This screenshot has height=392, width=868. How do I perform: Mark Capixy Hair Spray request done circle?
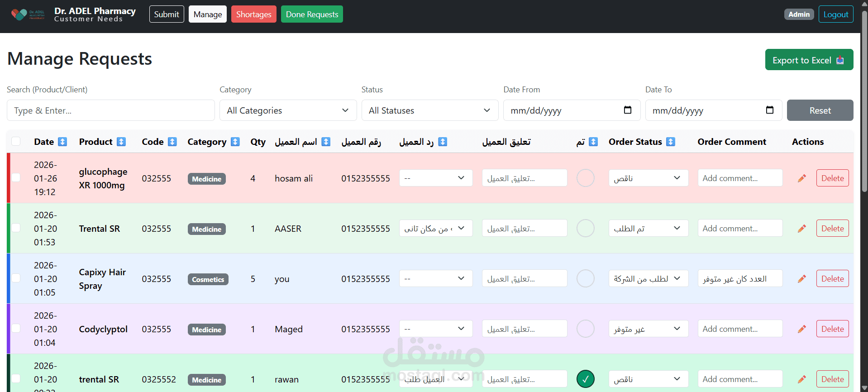click(x=586, y=278)
